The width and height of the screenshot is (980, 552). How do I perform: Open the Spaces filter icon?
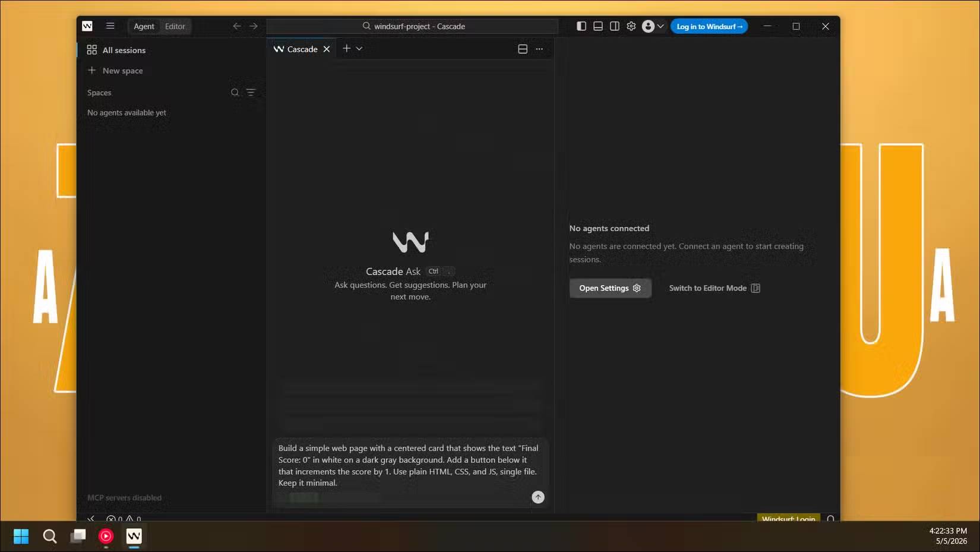click(x=251, y=93)
